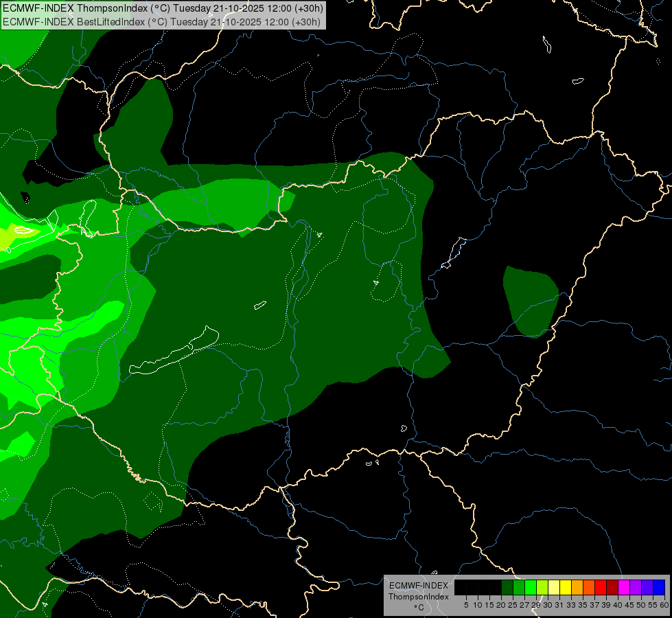672x618 pixels.
Task: Select the indigo 50–55 legend swatch
Action: (x=647, y=587)
